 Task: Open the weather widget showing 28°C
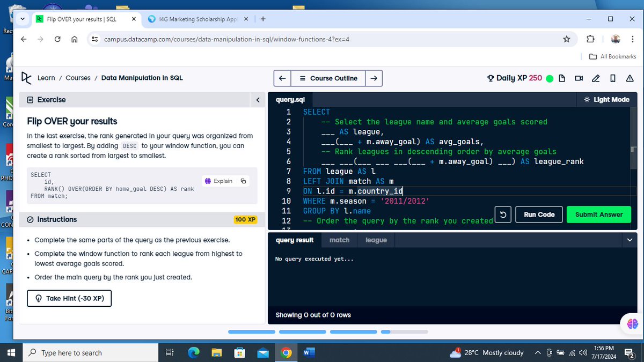pyautogui.click(x=487, y=352)
